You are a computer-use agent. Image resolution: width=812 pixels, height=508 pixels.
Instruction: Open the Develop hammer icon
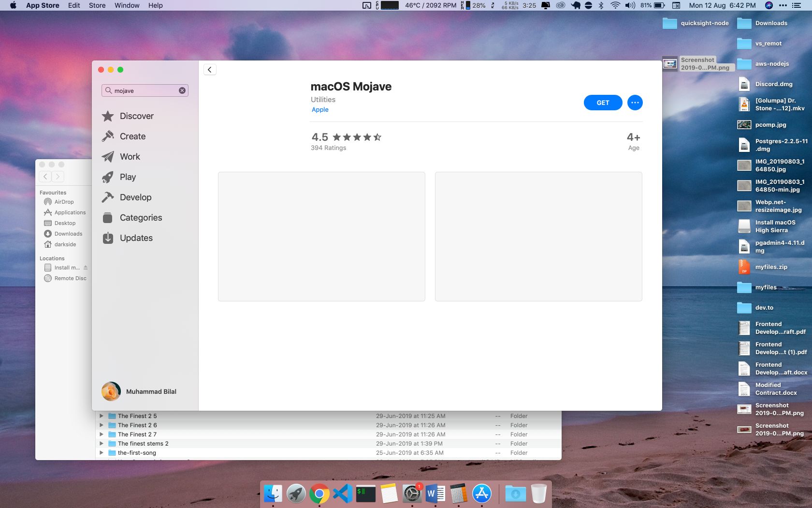[x=108, y=197]
